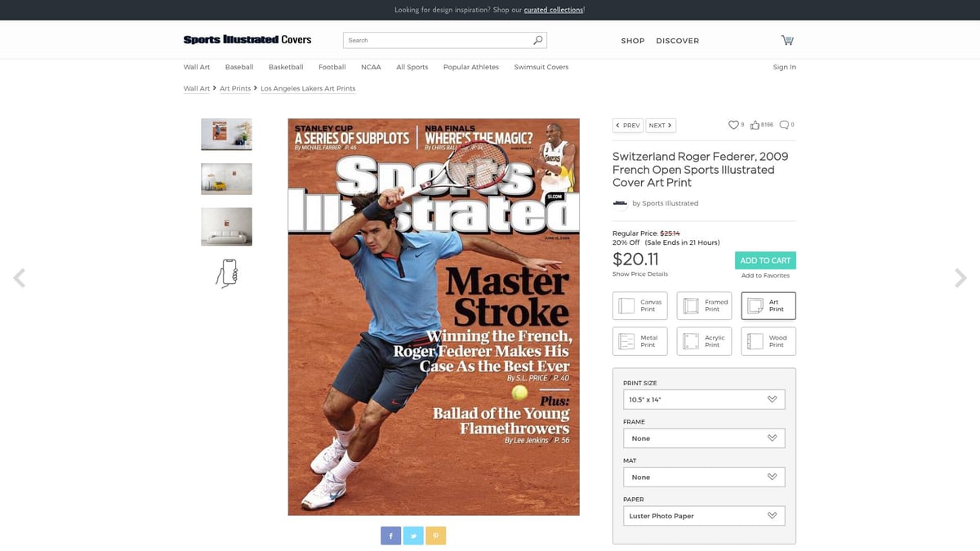Share the cover via the Facebook icon
980x551 pixels.
(390, 535)
